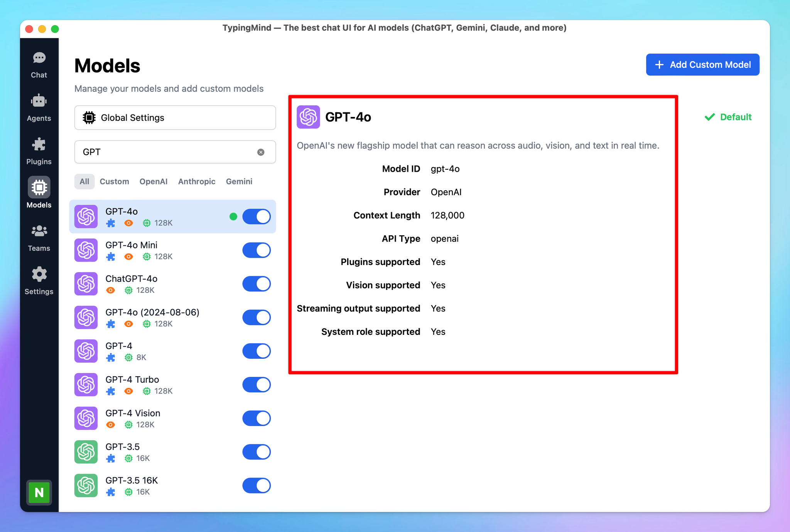
Task: Select the GPT-4 Vision row name
Action: point(133,413)
